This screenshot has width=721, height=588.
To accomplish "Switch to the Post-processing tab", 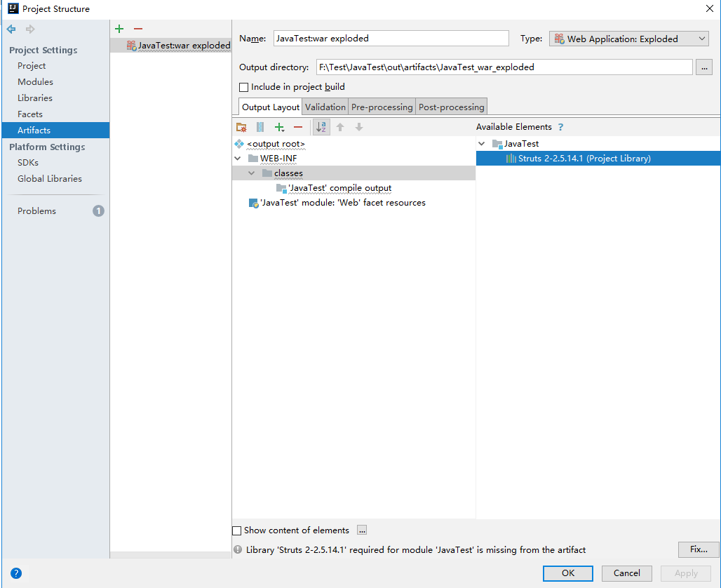I will [x=451, y=107].
